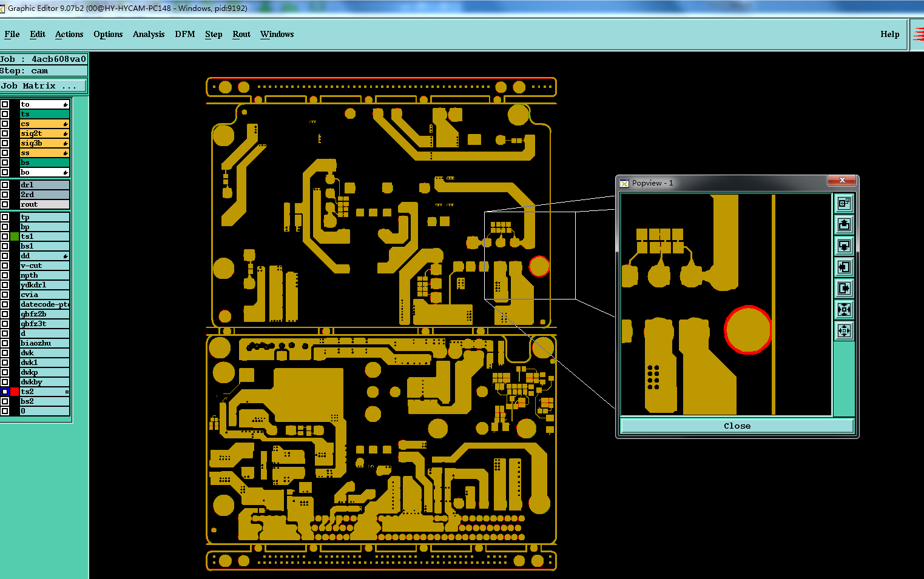The width and height of the screenshot is (924, 579).
Task: Select layer 'gbfz2b' in layer list
Action: tap(45, 315)
